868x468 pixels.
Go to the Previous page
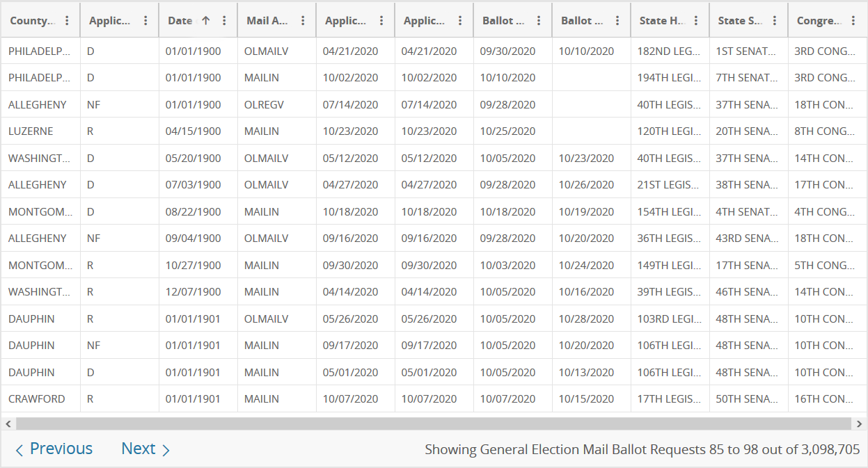tap(54, 449)
